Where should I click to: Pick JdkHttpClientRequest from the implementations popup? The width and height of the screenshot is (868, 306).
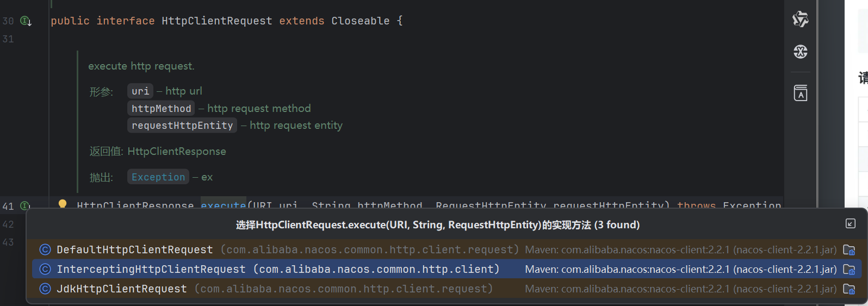pos(122,289)
